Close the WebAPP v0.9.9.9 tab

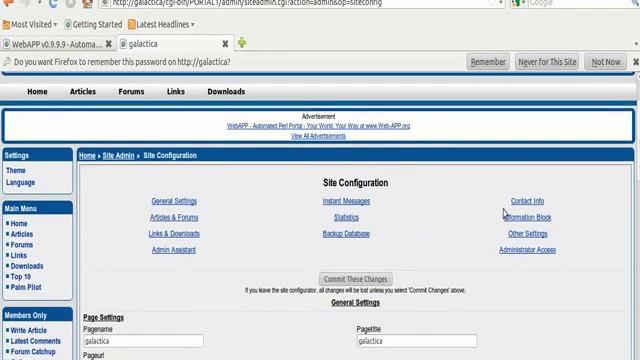click(109, 44)
